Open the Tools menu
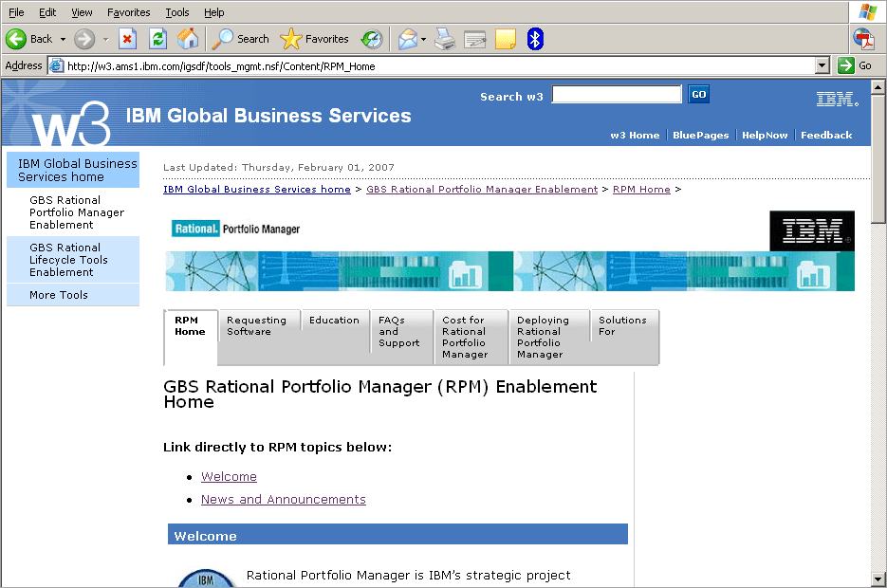Screen dimensions: 887x588 pyautogui.click(x=177, y=12)
